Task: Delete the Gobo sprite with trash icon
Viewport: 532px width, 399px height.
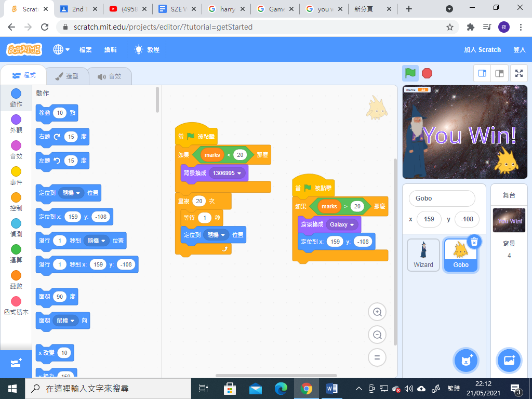Action: tap(474, 242)
